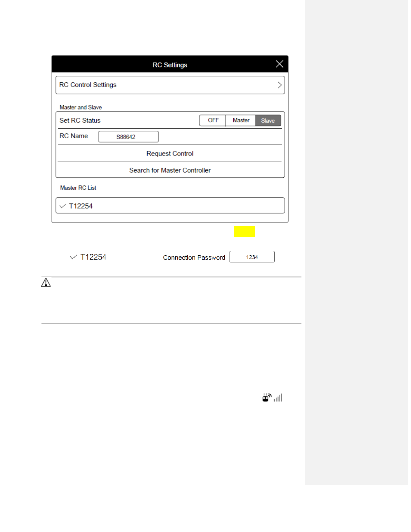411x532 pixels.
Task: Set RC Status to OFF
Action: click(x=213, y=120)
